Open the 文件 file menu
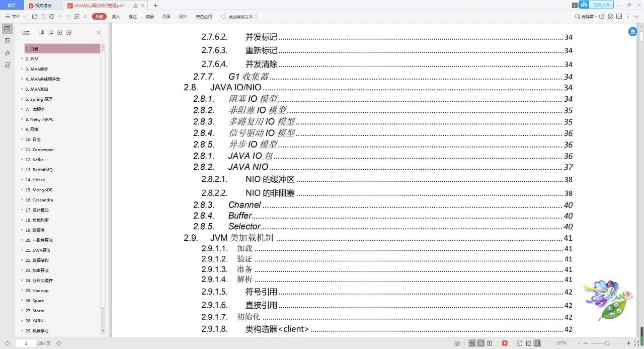 (x=15, y=17)
